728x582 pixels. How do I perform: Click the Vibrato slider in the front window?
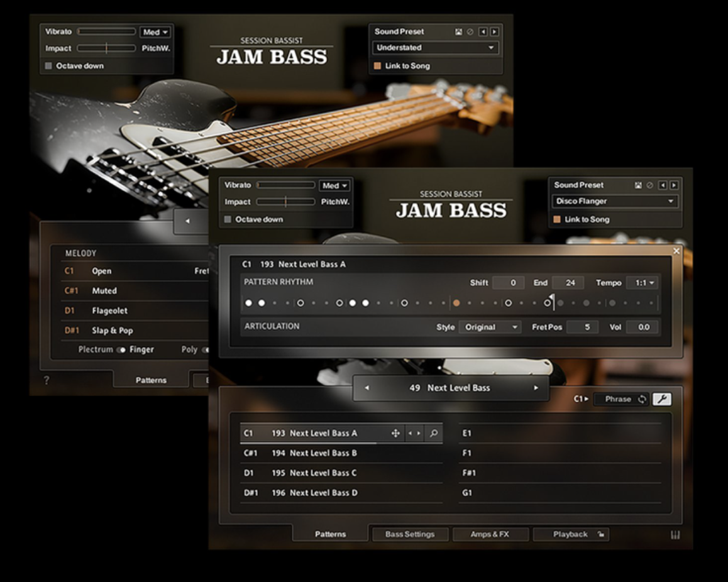(x=285, y=185)
